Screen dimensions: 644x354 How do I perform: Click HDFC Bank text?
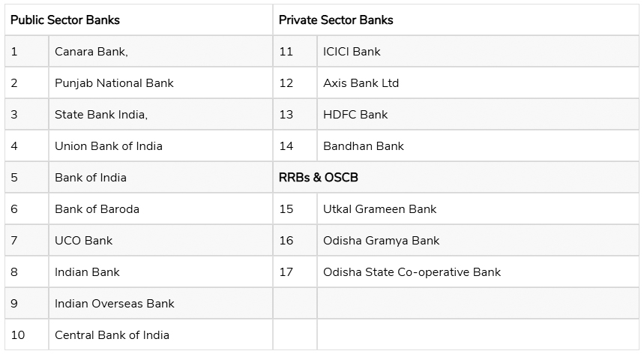point(355,115)
